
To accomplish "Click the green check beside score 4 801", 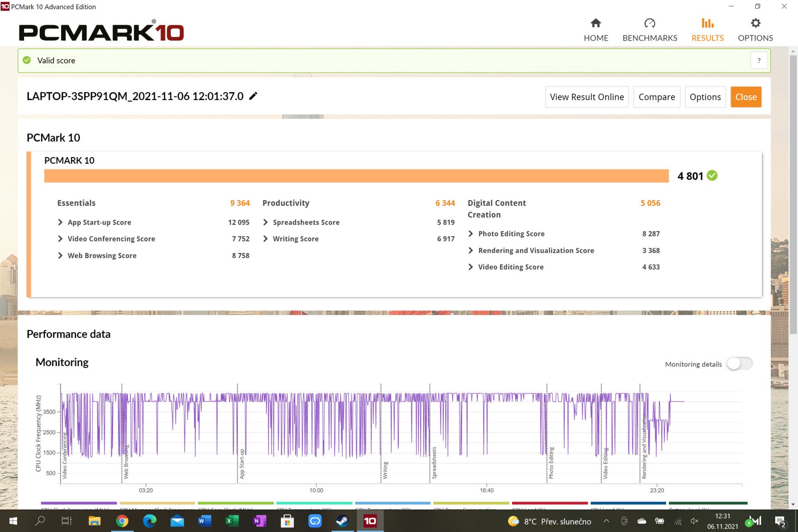I will coord(712,175).
